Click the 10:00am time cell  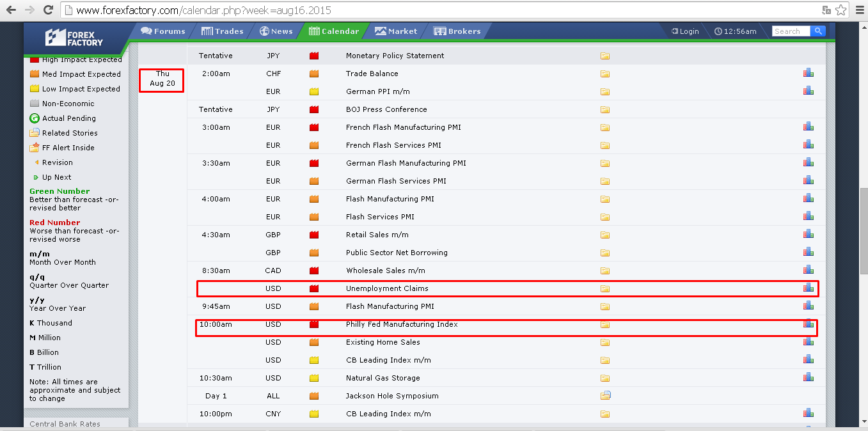216,325
